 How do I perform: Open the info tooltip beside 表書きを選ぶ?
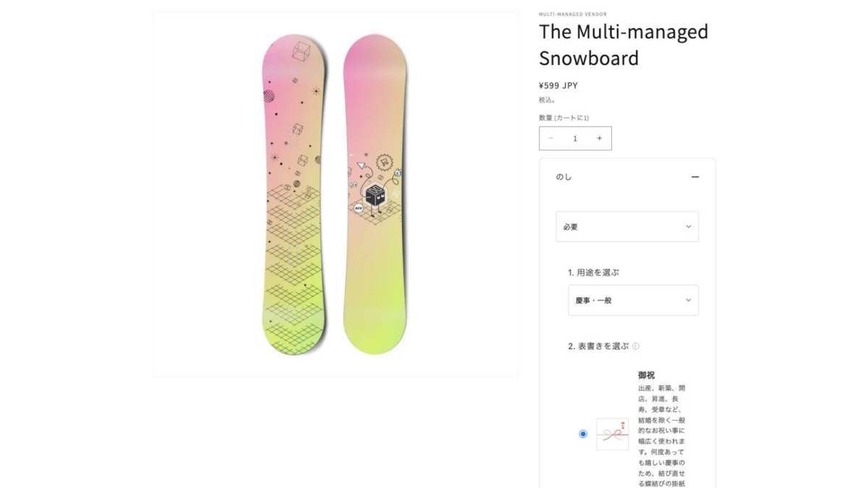coord(634,346)
